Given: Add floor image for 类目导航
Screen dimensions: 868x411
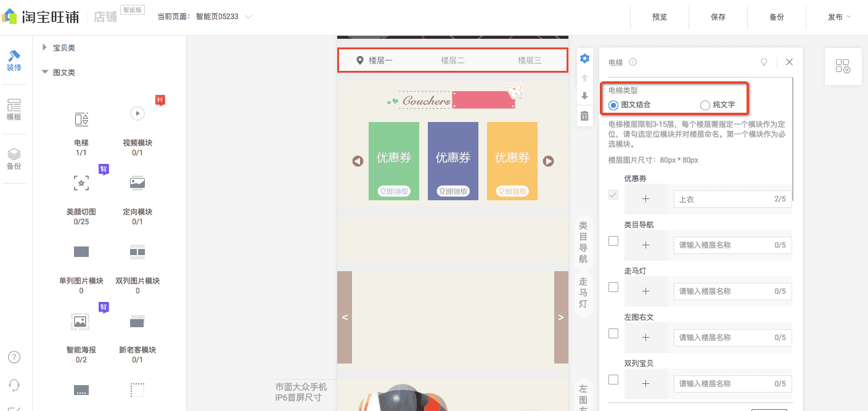Looking at the screenshot, I should pyautogui.click(x=645, y=245).
